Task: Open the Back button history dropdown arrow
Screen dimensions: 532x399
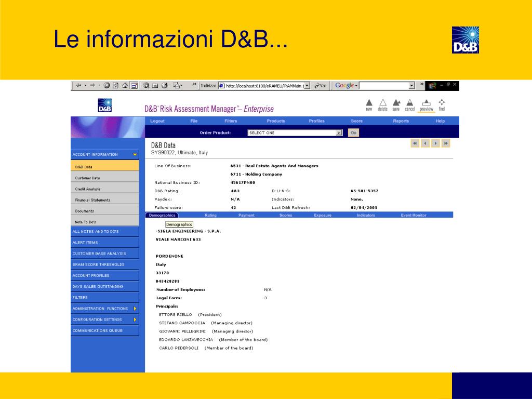Action: (86, 86)
